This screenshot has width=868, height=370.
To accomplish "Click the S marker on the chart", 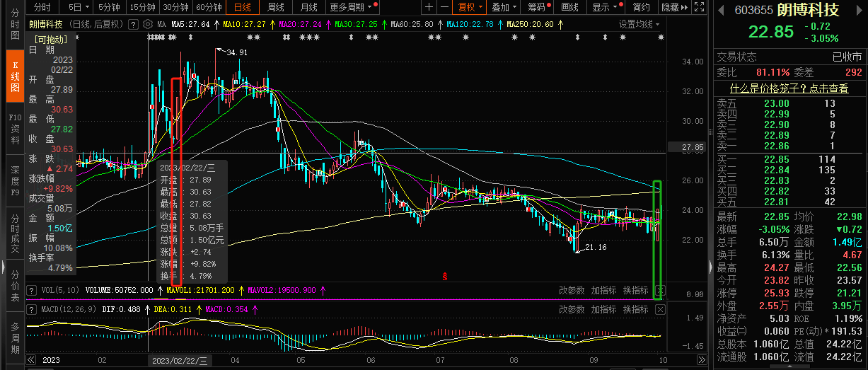I will click(444, 275).
